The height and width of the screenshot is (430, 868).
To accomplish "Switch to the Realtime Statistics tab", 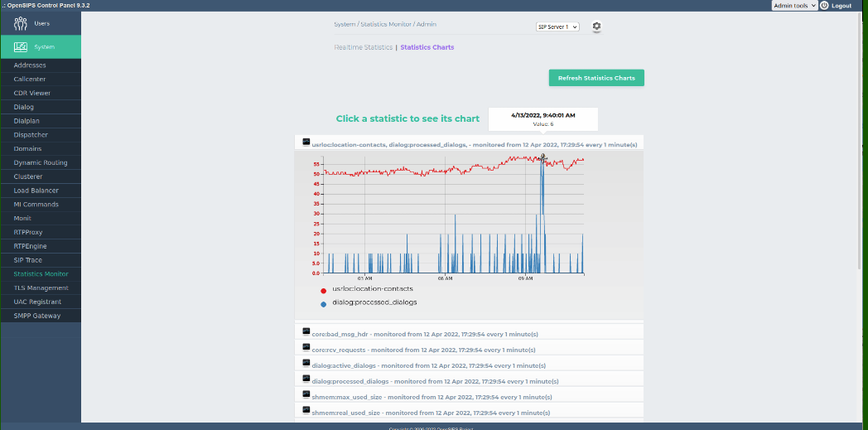I will tap(363, 47).
